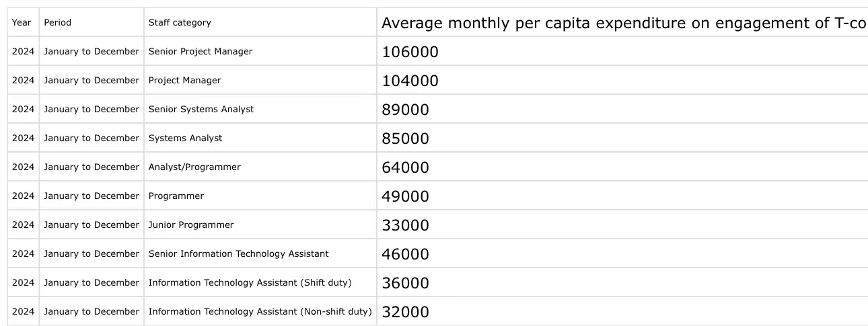The width and height of the screenshot is (868, 326).
Task: Select Information Technology Assistant (Non-shift duty) cell
Action: [x=260, y=311]
